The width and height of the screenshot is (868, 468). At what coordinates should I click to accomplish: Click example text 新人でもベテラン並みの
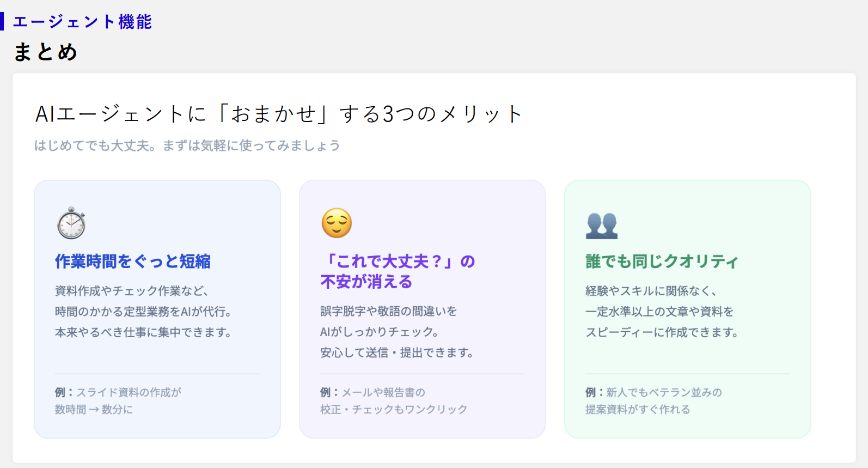point(664,392)
